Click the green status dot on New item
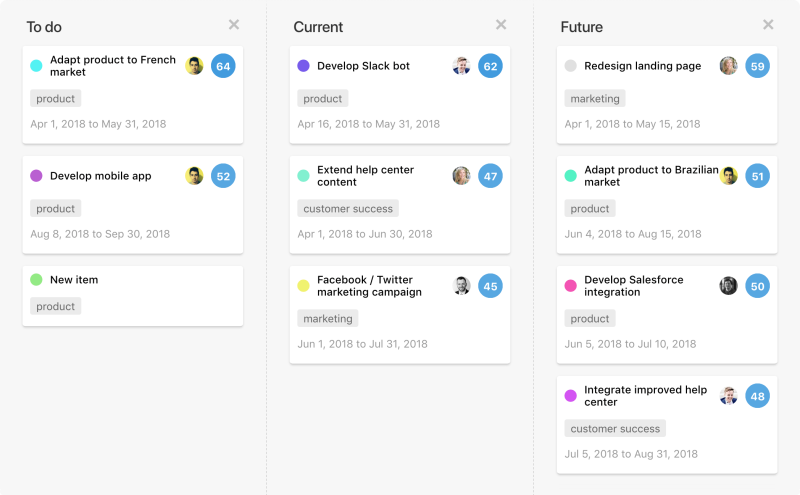The height and width of the screenshot is (495, 800). (36, 280)
